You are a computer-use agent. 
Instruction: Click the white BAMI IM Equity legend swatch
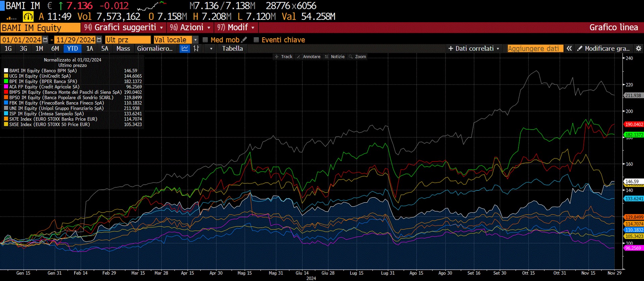(x=6, y=71)
